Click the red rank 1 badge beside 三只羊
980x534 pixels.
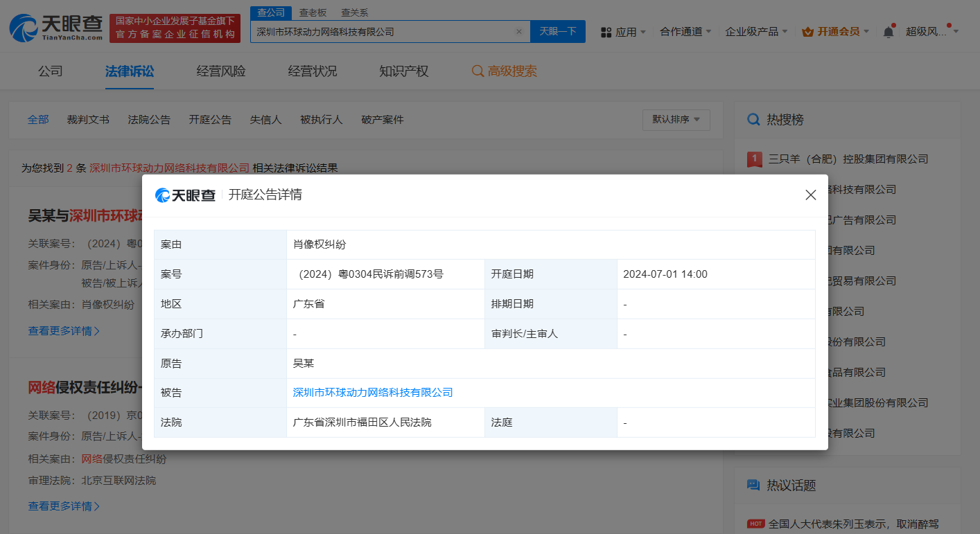pos(755,159)
